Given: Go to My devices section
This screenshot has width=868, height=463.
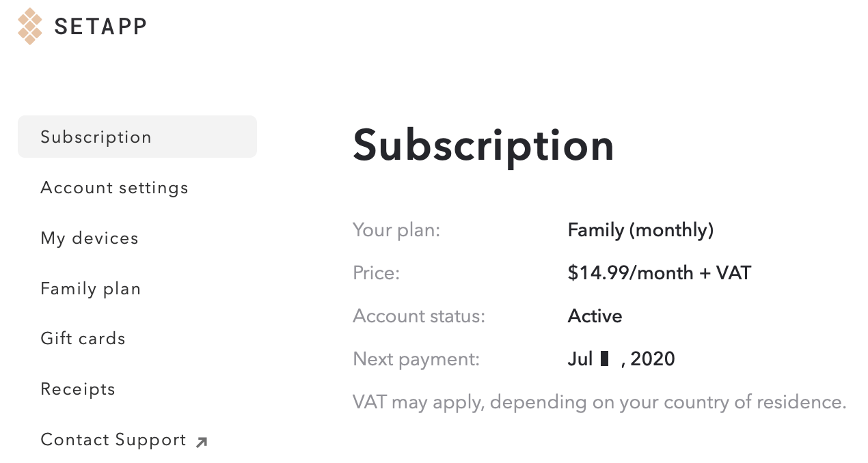Looking at the screenshot, I should [90, 238].
